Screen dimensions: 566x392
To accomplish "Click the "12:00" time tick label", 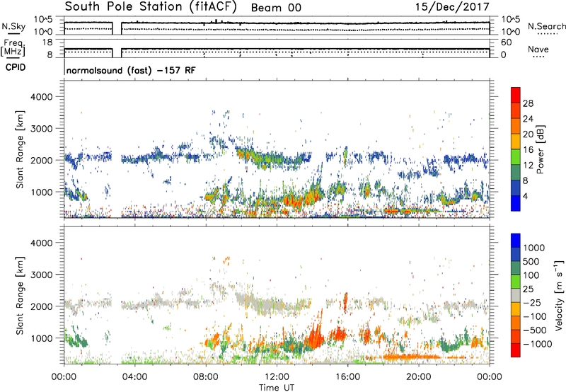I will [277, 377].
